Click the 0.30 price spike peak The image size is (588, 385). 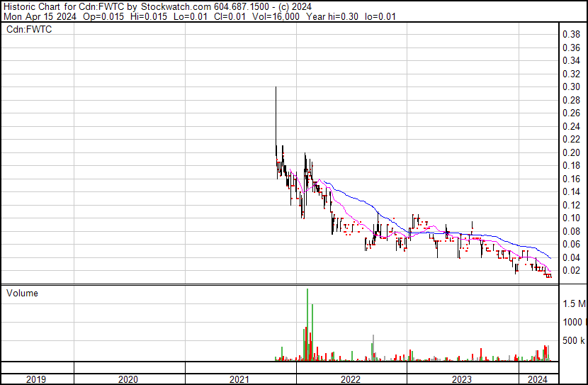[x=276, y=87]
